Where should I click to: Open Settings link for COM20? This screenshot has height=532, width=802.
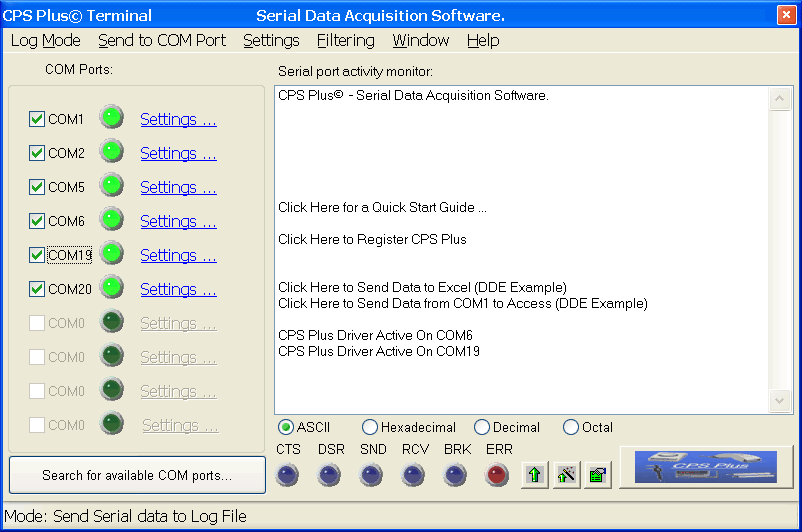tap(178, 290)
